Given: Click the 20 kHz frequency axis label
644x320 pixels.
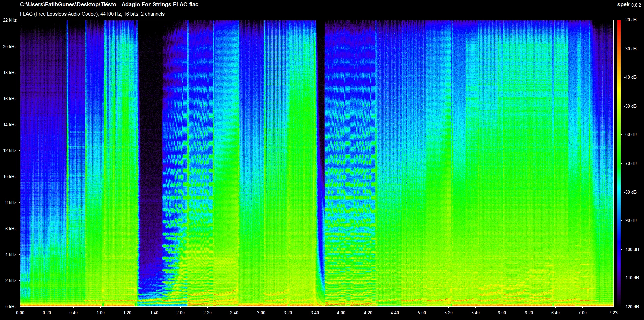Looking at the screenshot, I should point(10,47).
